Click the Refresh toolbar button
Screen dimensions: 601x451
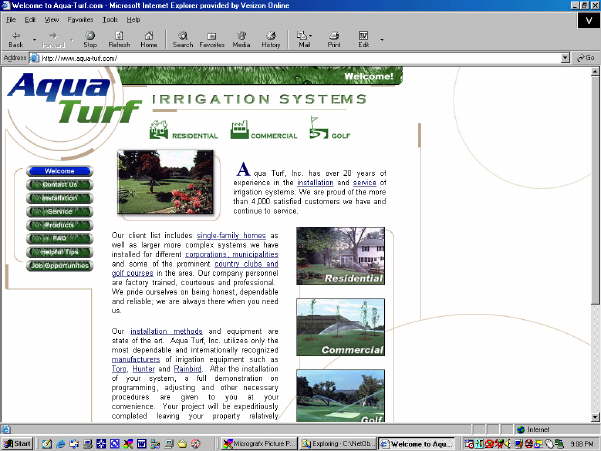tap(119, 39)
